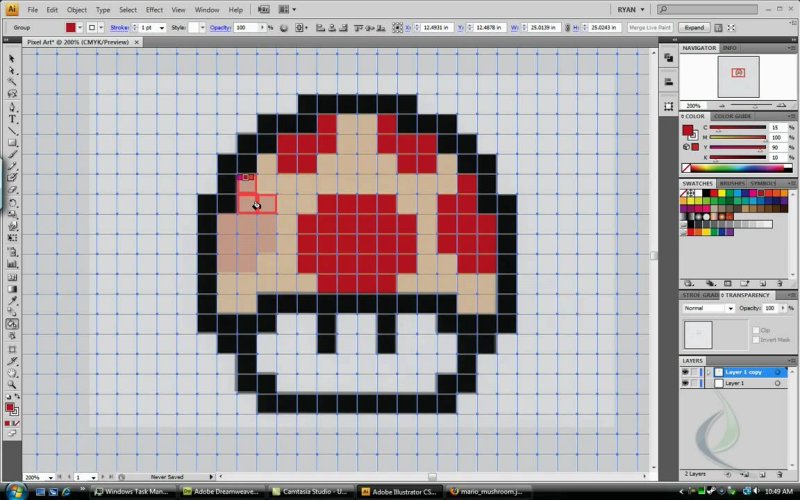800x500 pixels.
Task: Toggle visibility of Layer 1
Action: [685, 383]
